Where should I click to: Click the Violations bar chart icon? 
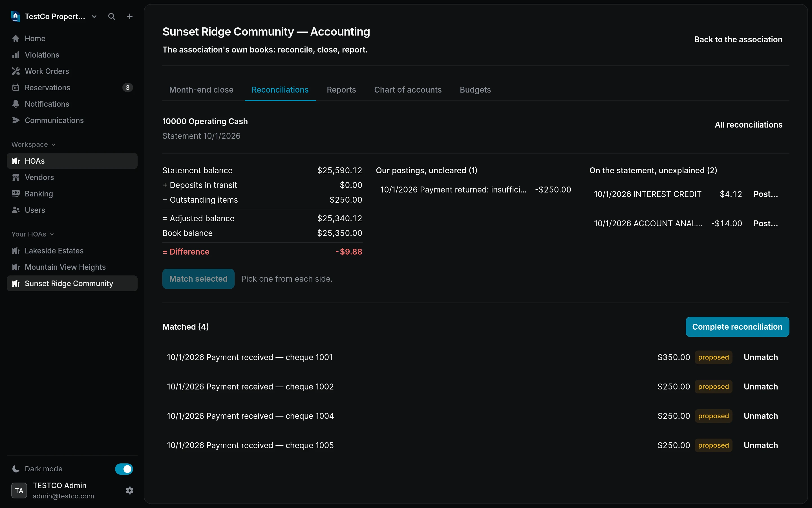pos(16,55)
